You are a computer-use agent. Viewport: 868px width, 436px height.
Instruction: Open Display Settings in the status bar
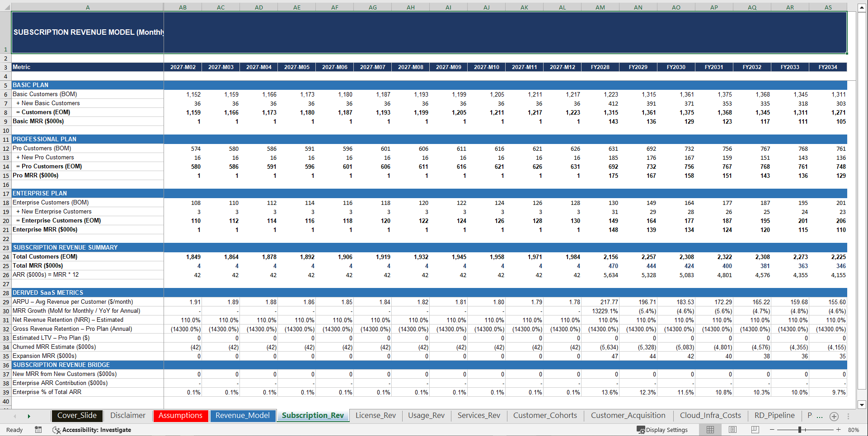tap(662, 430)
